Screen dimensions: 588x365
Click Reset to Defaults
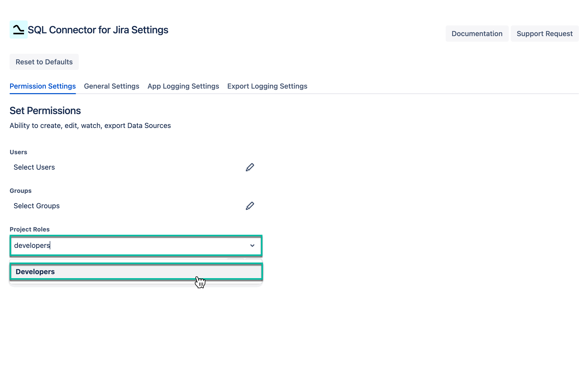[x=44, y=62]
